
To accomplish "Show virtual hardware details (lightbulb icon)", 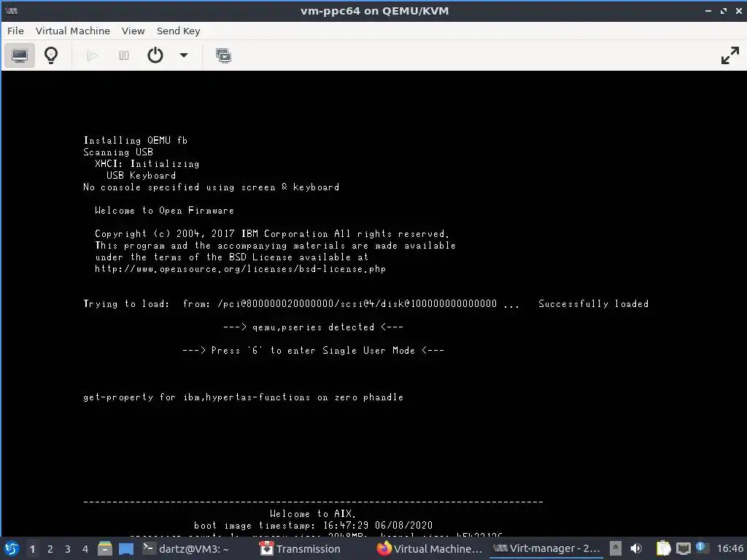I will tap(51, 55).
